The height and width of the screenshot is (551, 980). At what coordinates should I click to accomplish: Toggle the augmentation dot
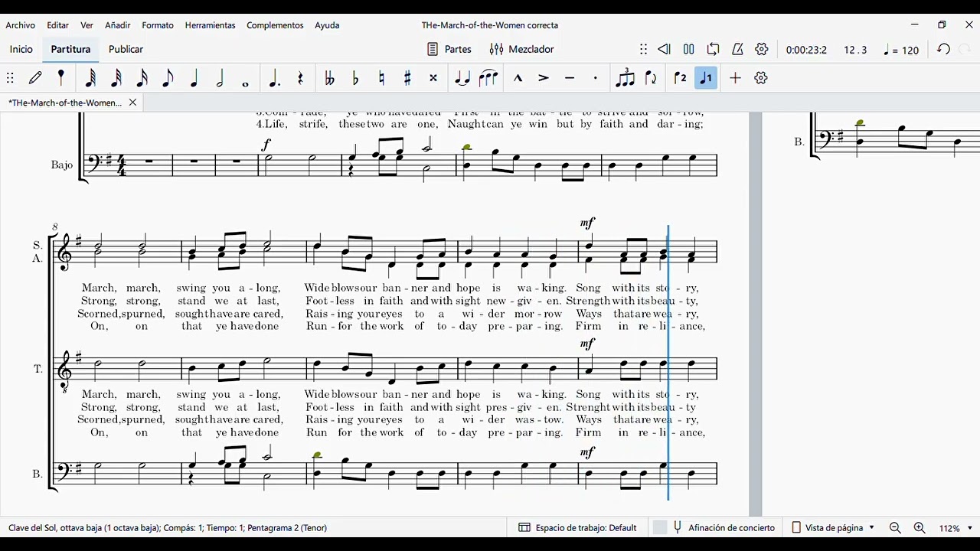click(274, 78)
